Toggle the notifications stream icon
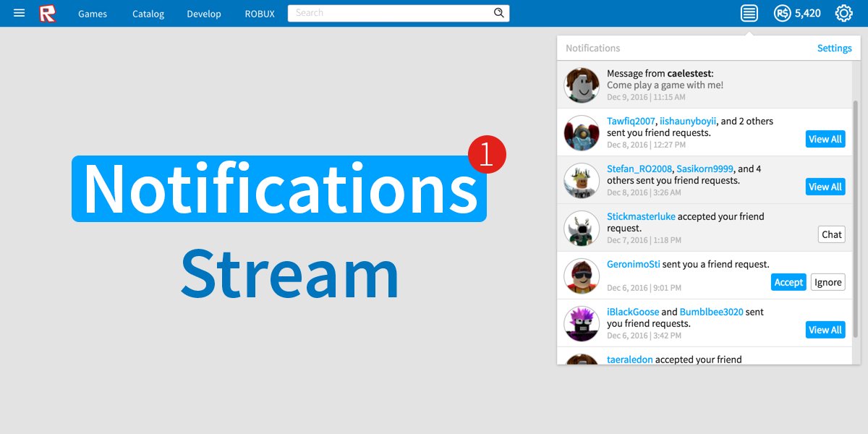868x434 pixels. tap(749, 13)
